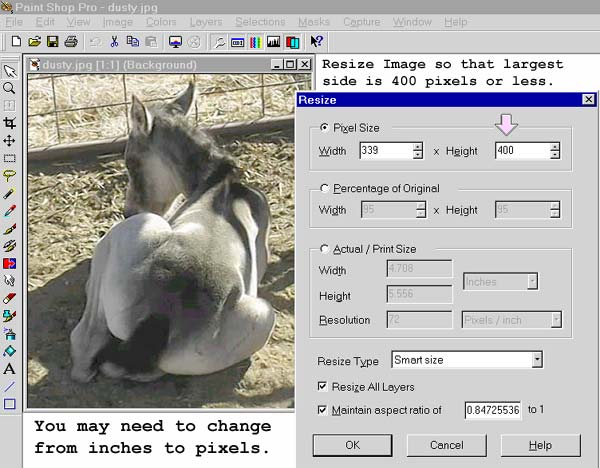Choose the Mover tool
Image resolution: width=600 pixels, height=468 pixels.
point(9,141)
